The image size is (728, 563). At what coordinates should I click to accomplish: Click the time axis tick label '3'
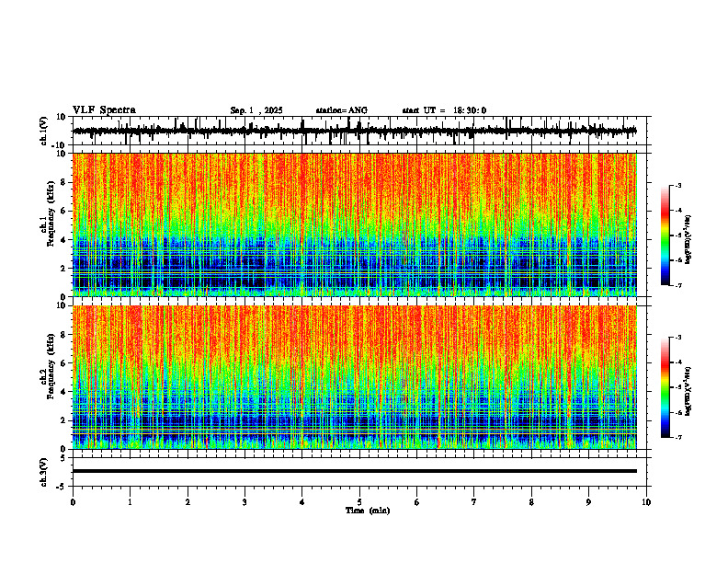tap(245, 502)
